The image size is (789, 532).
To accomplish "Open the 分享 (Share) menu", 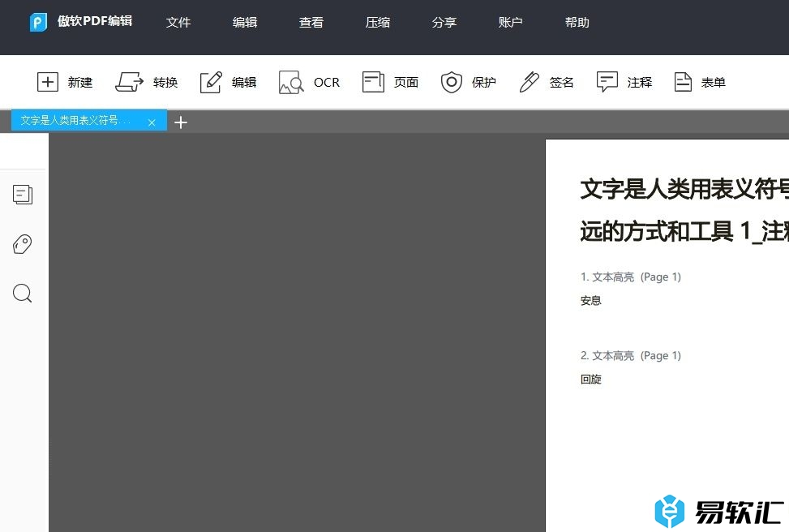I will tap(444, 23).
